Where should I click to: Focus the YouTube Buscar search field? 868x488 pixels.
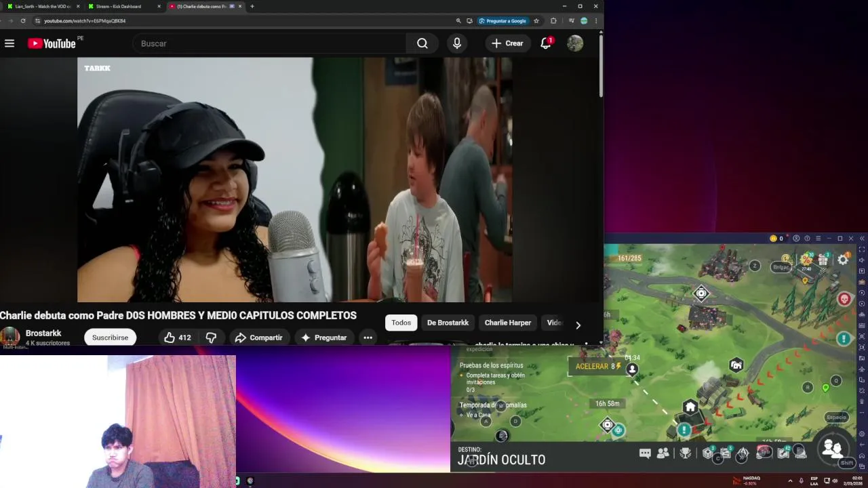(x=271, y=43)
